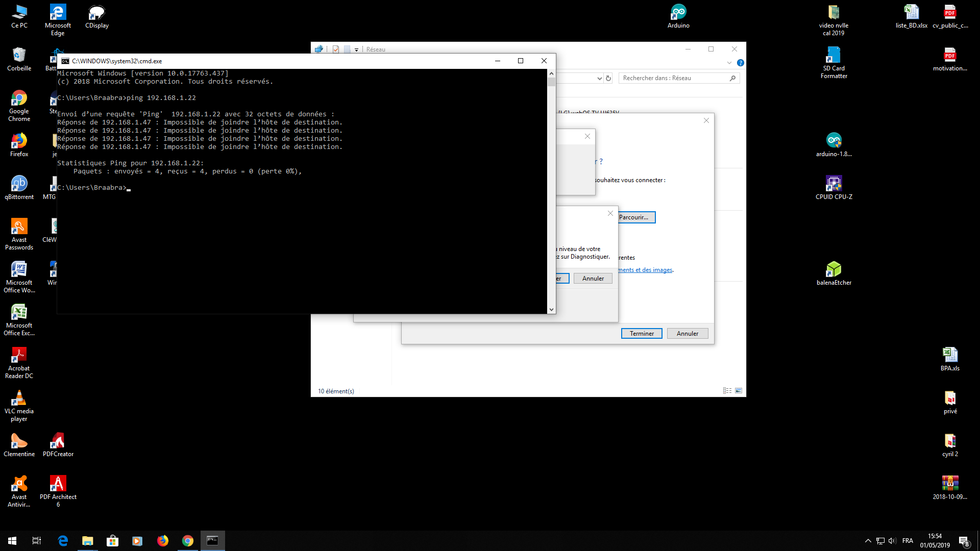This screenshot has width=980, height=551.
Task: Open the notification center icon
Action: click(x=964, y=541)
